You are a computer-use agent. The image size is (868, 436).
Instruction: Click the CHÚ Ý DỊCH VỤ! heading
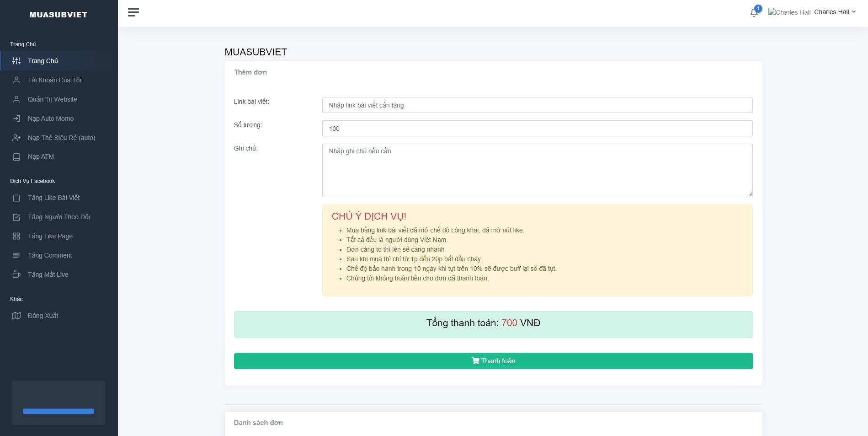369,216
